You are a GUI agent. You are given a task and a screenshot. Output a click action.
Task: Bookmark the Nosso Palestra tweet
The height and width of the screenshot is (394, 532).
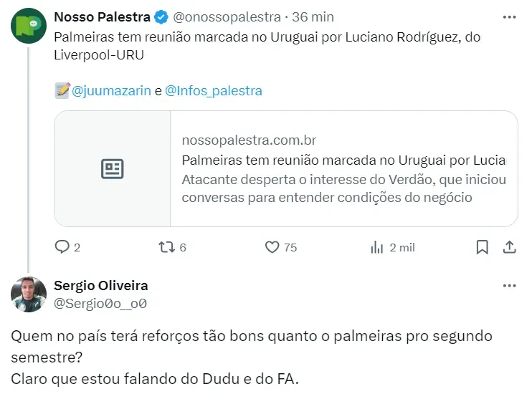pyautogui.click(x=483, y=247)
